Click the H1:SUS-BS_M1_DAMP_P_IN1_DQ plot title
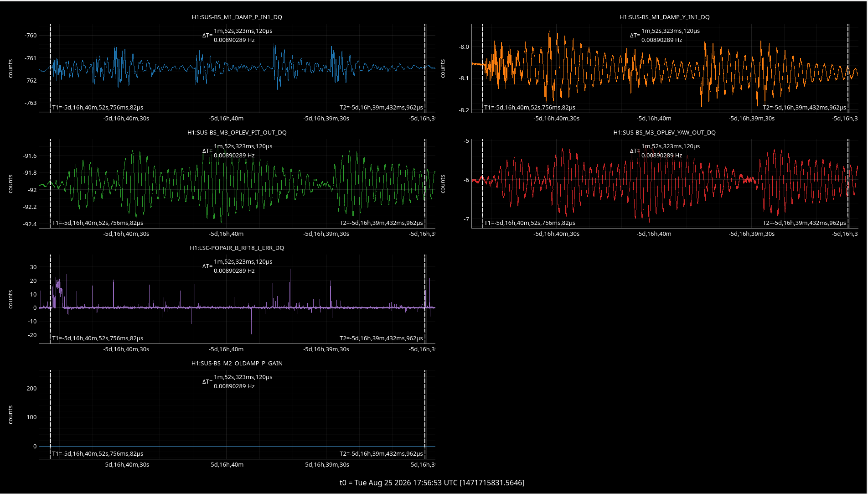 point(237,17)
